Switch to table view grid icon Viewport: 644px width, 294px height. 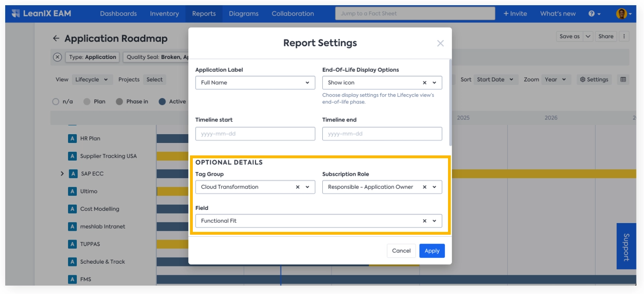point(623,79)
